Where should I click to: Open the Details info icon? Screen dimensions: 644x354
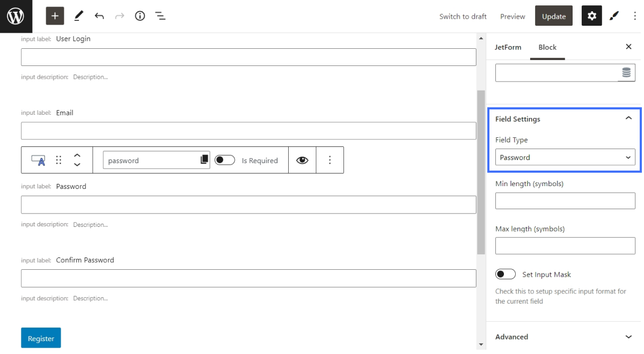[140, 16]
